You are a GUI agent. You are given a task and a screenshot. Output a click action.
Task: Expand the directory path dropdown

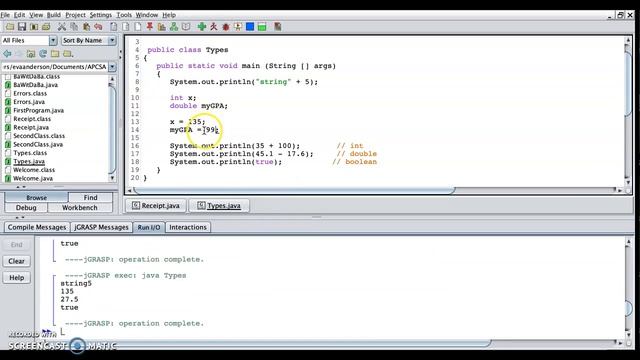coord(112,67)
